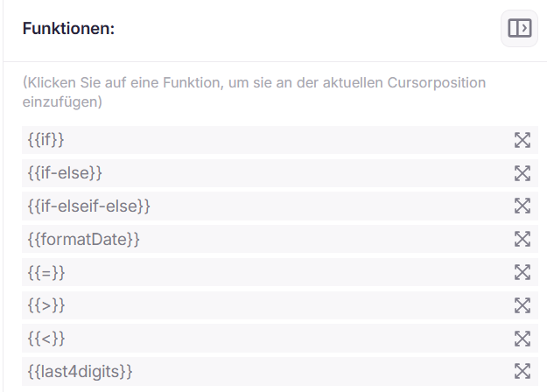Open expand arrows for {{>}} function
547x392 pixels.
(x=522, y=305)
